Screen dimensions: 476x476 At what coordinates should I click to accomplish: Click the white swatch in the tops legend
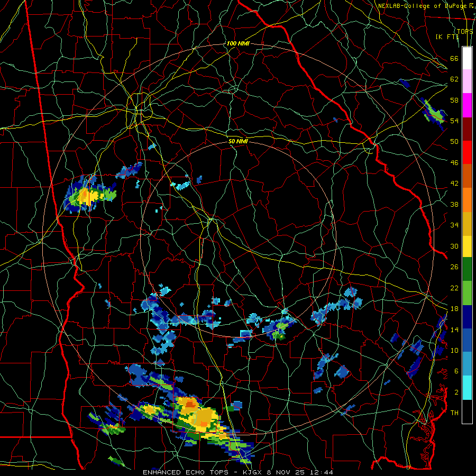[467, 58]
